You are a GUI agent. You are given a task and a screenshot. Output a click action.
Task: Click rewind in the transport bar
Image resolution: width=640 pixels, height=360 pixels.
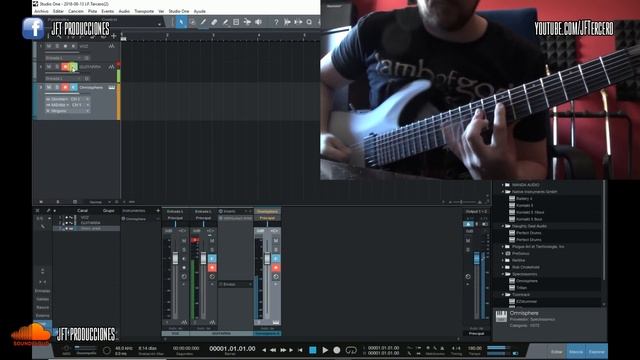273,350
